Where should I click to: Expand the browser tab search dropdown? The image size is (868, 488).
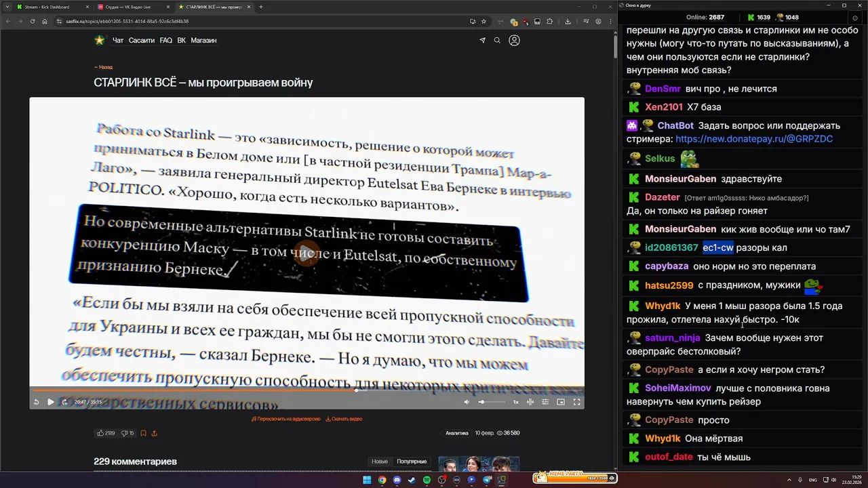[7, 7]
